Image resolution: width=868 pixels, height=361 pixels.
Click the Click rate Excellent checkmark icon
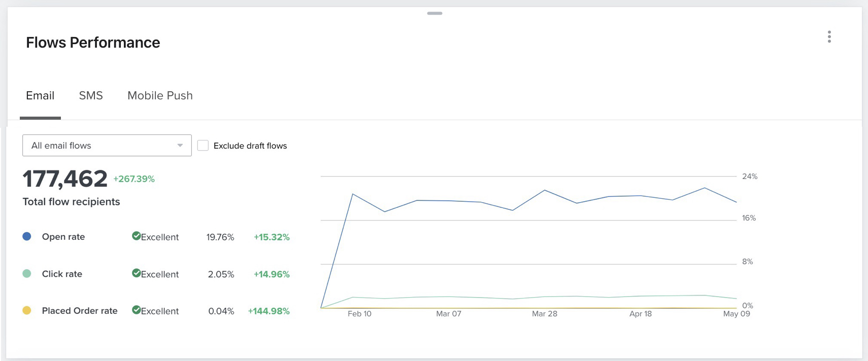[136, 273]
